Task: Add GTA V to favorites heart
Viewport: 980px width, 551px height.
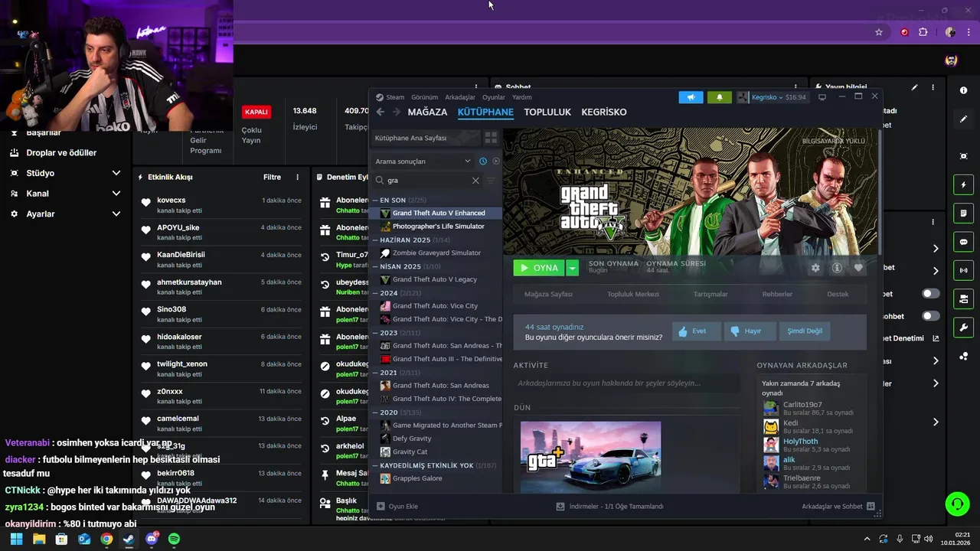Action: 858,268
